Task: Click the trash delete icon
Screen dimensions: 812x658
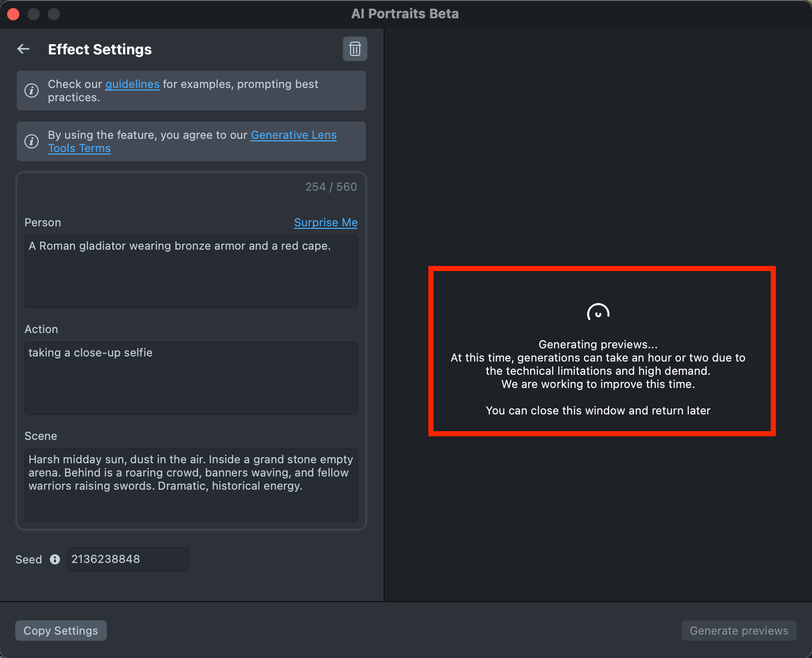Action: tap(355, 49)
